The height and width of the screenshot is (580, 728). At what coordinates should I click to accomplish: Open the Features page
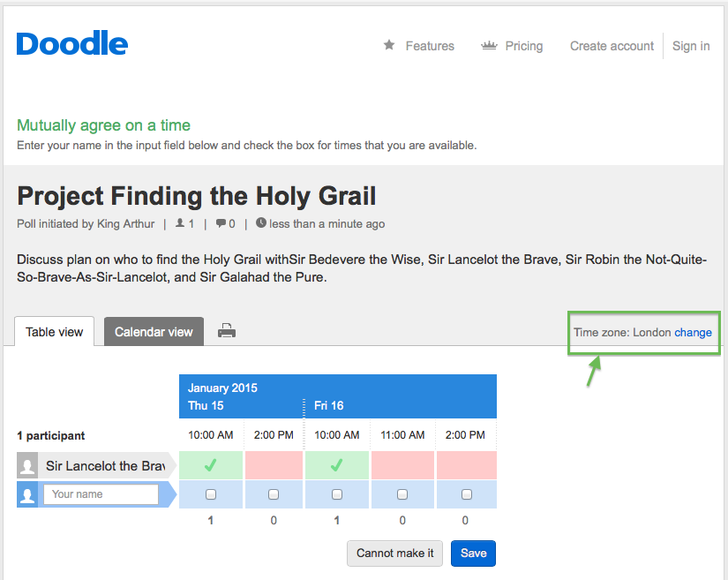point(430,46)
